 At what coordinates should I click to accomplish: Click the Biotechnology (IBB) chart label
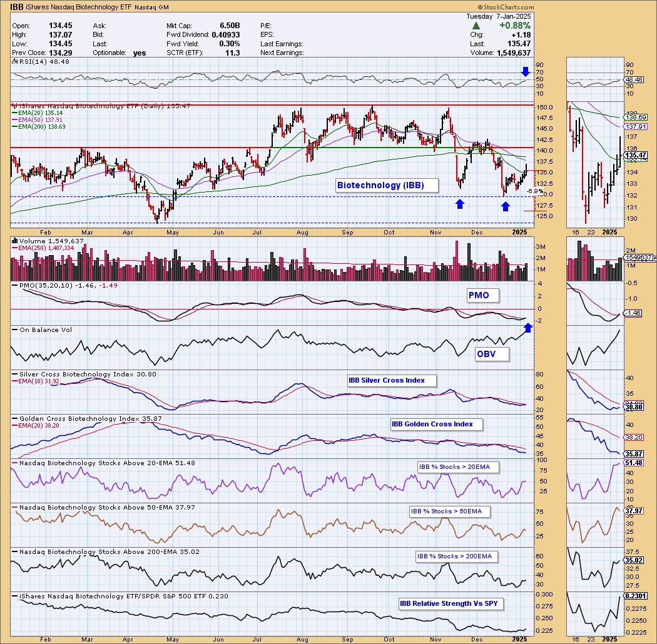click(387, 185)
